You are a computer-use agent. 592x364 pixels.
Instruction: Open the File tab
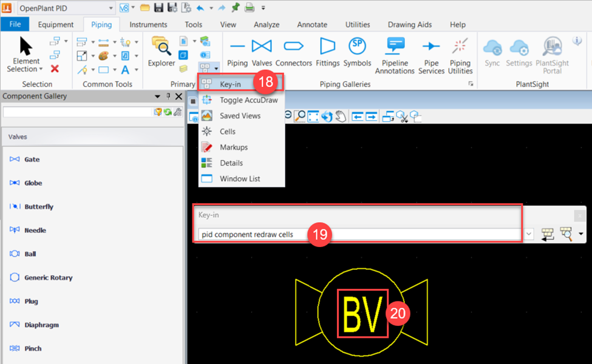coord(15,24)
